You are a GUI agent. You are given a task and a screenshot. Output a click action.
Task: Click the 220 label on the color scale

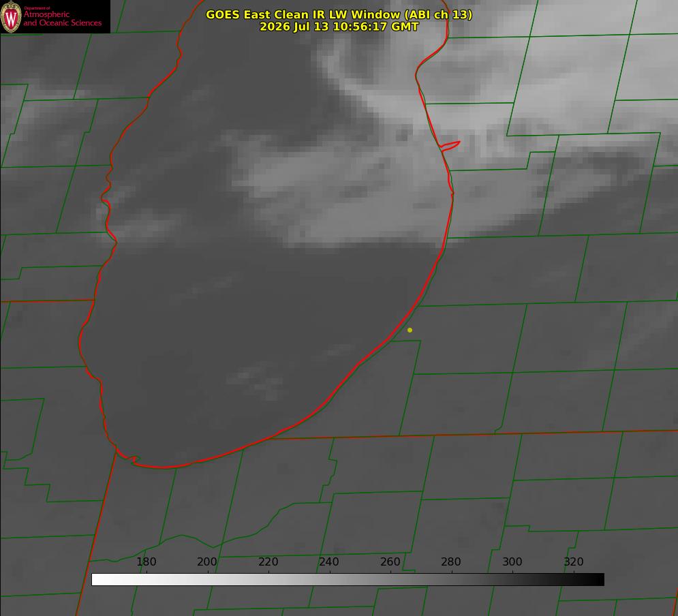(x=268, y=561)
